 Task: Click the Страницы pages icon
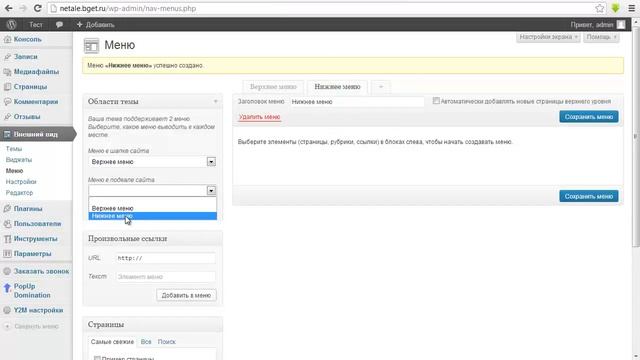tap(7, 87)
